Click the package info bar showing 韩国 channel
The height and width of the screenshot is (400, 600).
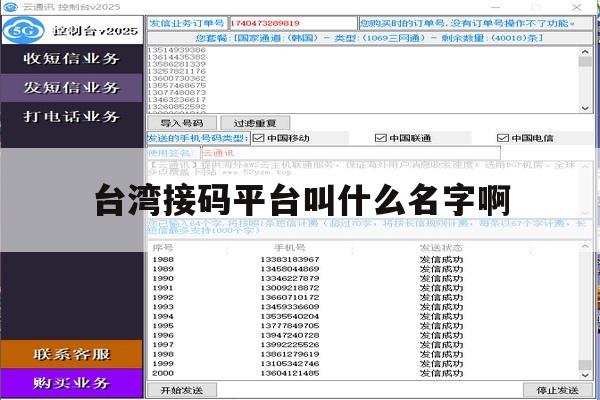click(370, 38)
